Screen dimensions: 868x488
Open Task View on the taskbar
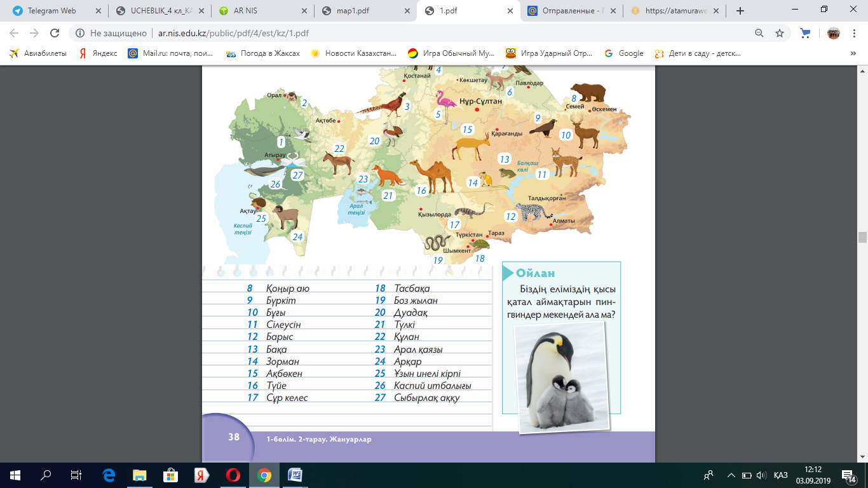76,475
